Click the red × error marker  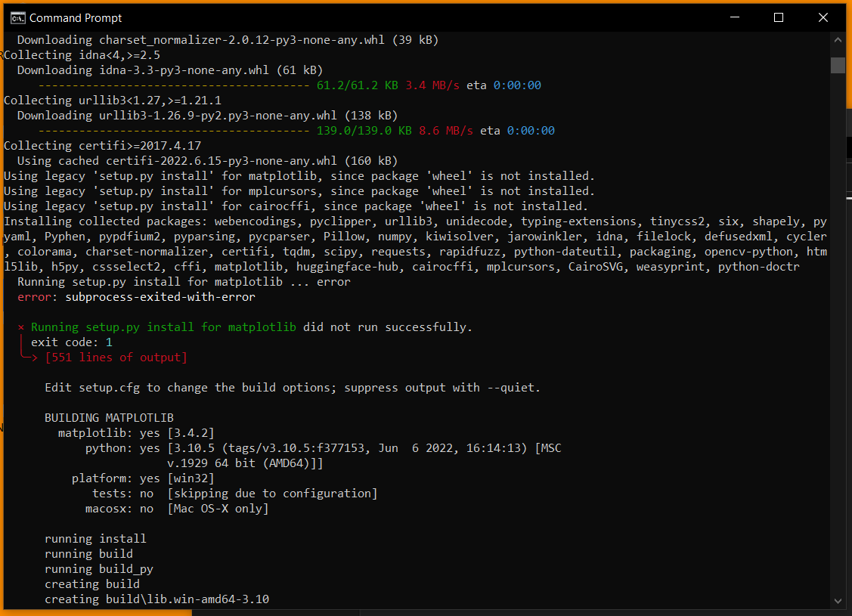coord(21,327)
